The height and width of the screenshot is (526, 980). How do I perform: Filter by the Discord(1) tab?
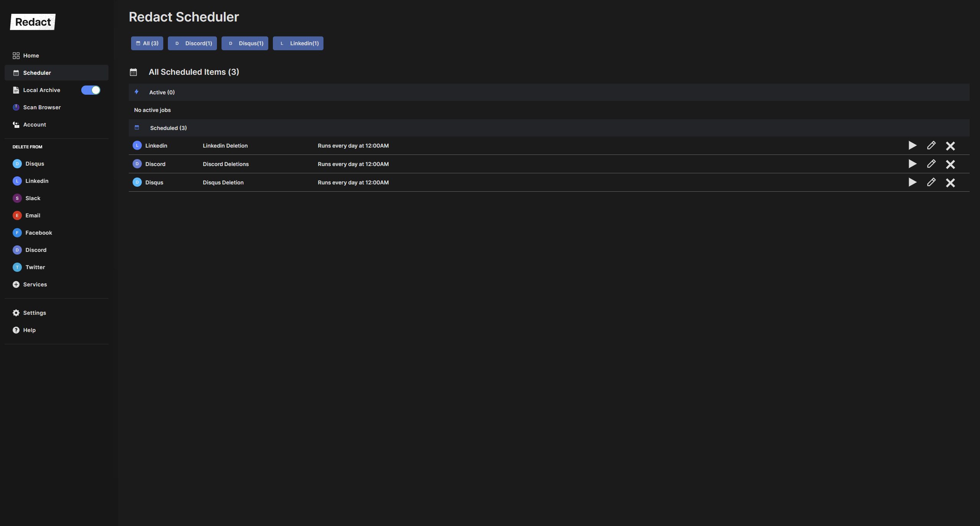click(x=192, y=43)
